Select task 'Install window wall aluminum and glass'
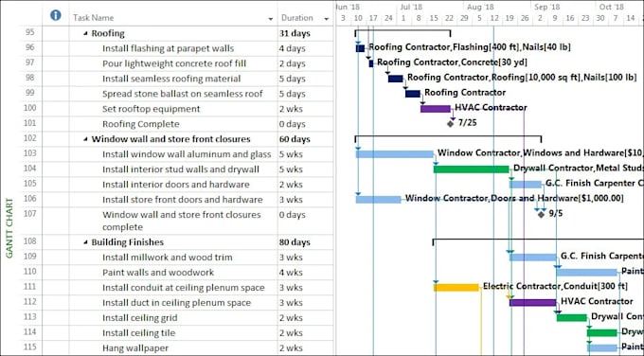Viewport: 644px width, 356px height. pos(187,154)
